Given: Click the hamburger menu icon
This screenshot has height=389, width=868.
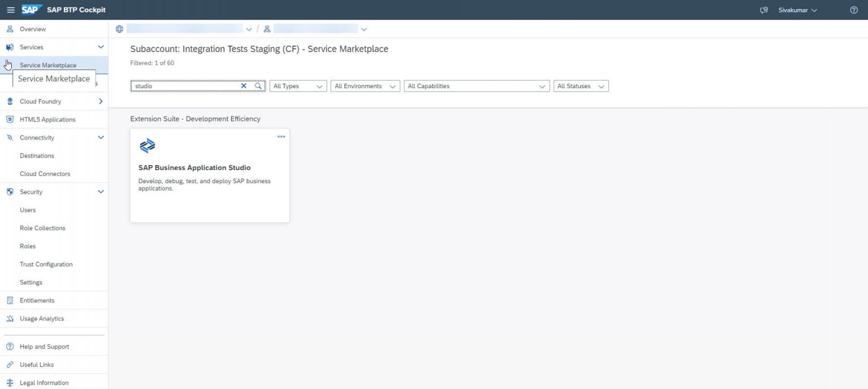Looking at the screenshot, I should tap(10, 10).
